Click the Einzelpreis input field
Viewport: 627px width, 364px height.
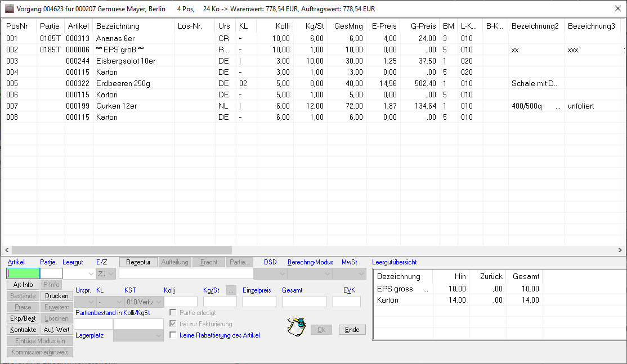(x=259, y=301)
